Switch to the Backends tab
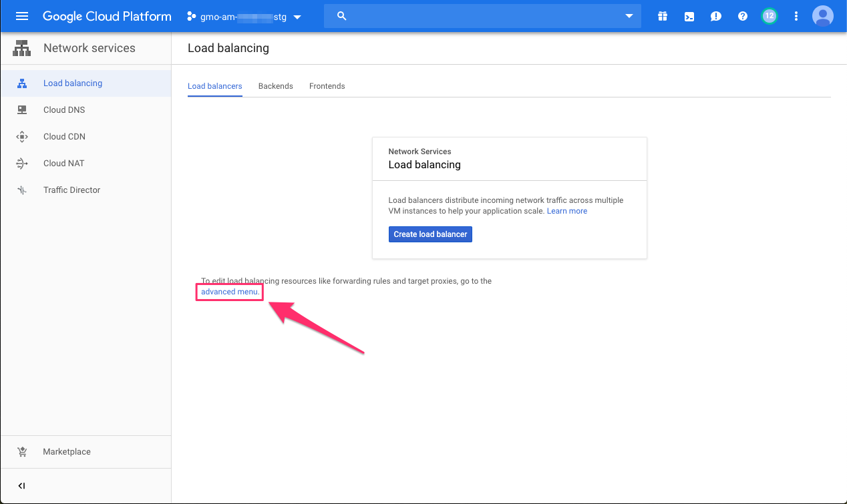This screenshot has width=847, height=504. [275, 86]
